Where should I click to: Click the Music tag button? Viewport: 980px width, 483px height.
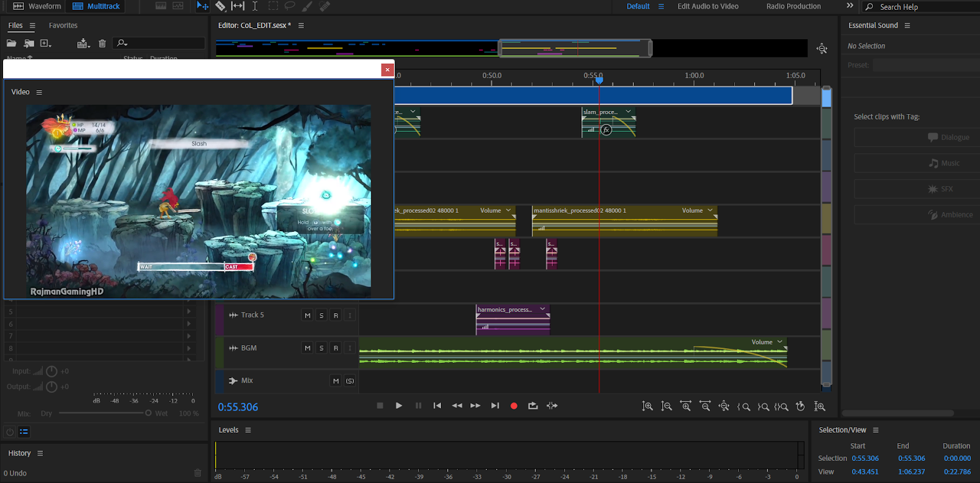916,163
